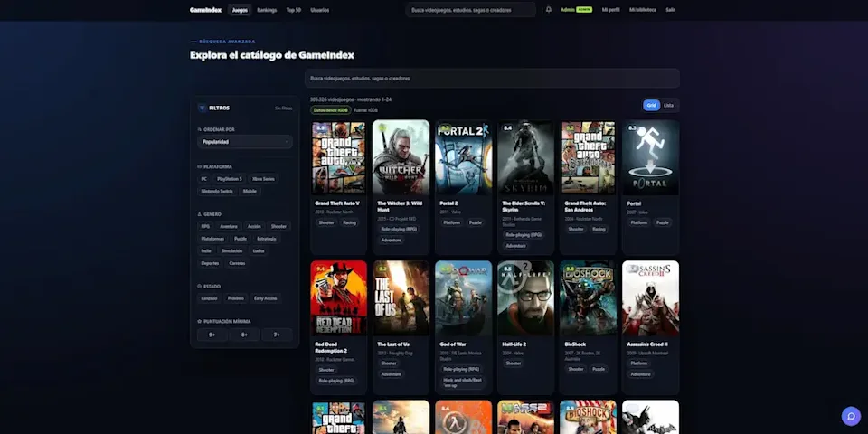Click the Salir logout link
The width and height of the screenshot is (868, 434).
(x=670, y=10)
